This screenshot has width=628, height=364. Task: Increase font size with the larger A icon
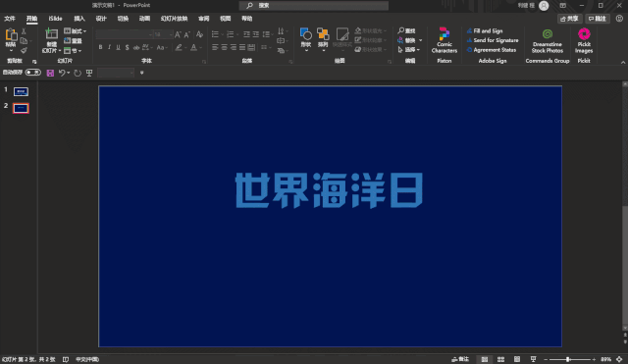[178, 34]
